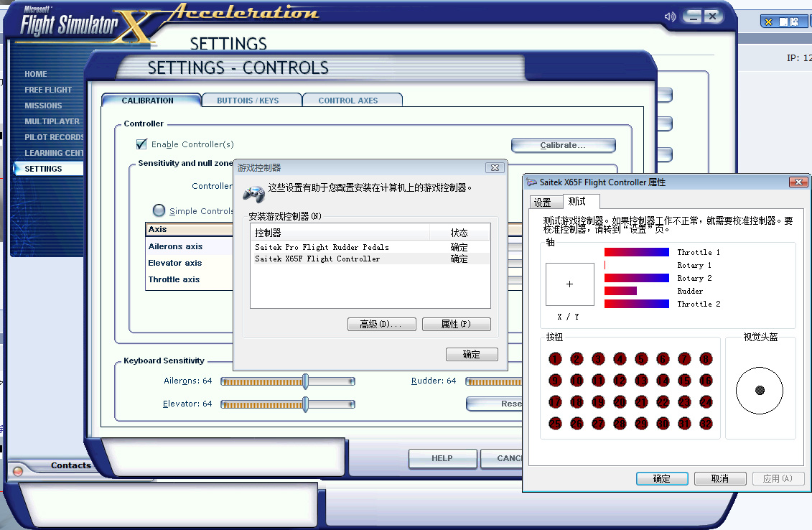The image size is (812, 530).
Task: Click button indicator 1 in the test tab
Action: tap(555, 359)
